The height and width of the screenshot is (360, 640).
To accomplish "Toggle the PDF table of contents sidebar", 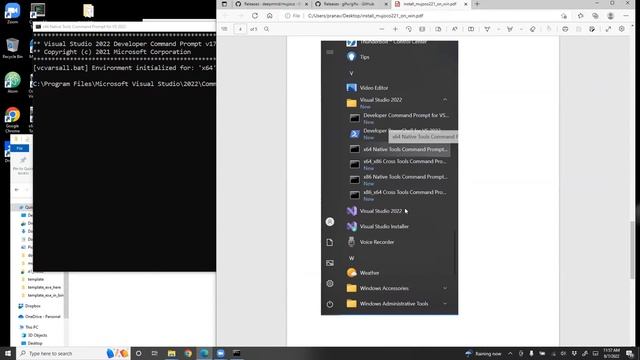I will [224, 29].
